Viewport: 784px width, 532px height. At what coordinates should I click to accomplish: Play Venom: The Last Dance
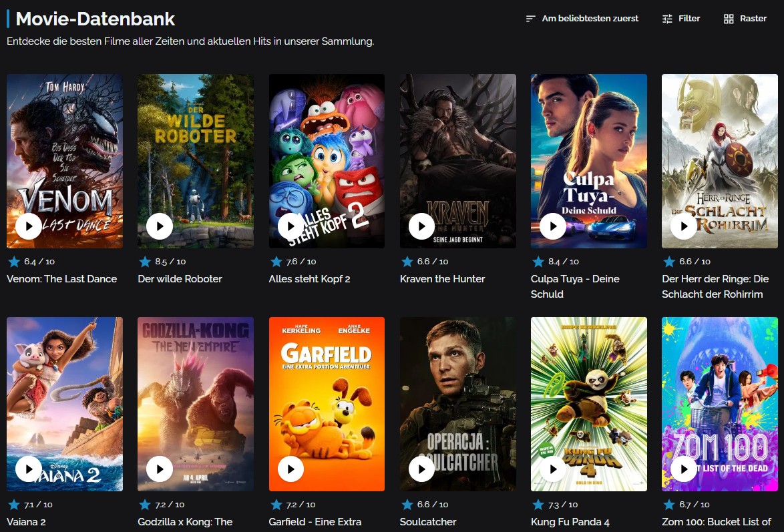(x=29, y=226)
